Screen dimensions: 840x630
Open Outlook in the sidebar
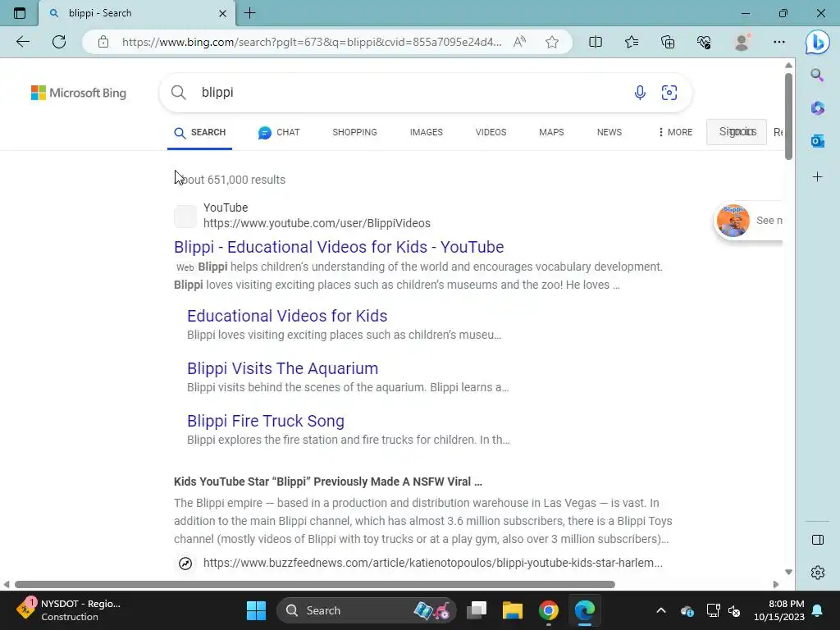click(x=817, y=141)
